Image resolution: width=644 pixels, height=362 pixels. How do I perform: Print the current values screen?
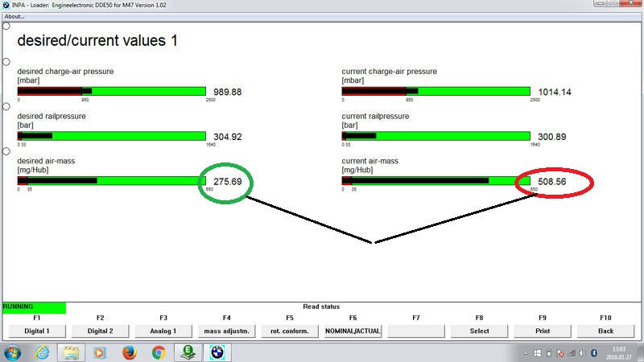coord(542,331)
